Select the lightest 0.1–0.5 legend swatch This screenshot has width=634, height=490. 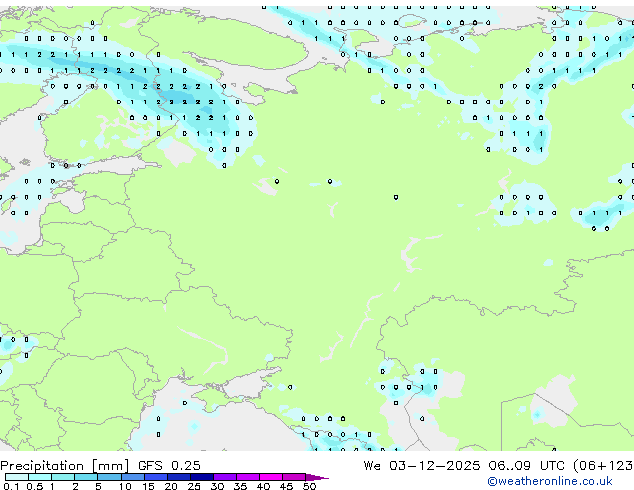(x=17, y=477)
